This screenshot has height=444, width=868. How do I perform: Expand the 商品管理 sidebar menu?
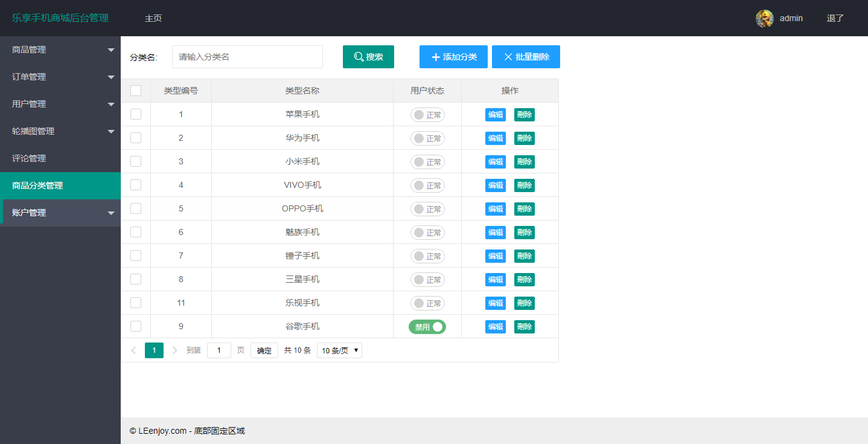click(60, 50)
